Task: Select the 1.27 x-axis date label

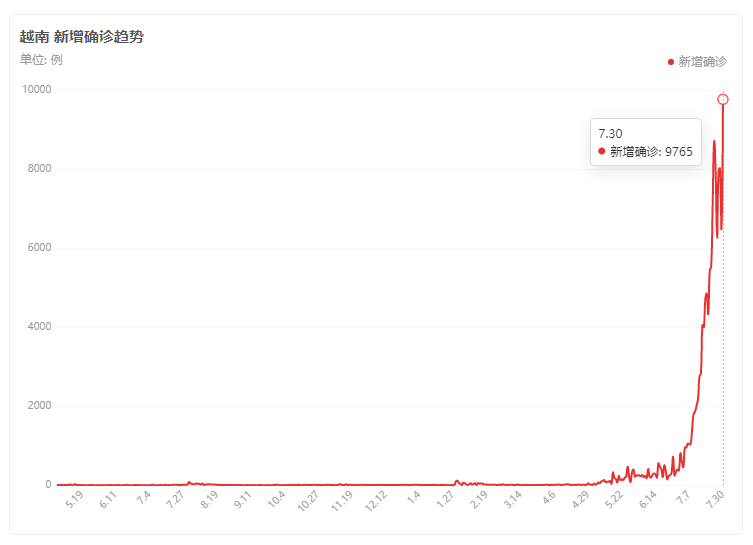Action: (445, 499)
